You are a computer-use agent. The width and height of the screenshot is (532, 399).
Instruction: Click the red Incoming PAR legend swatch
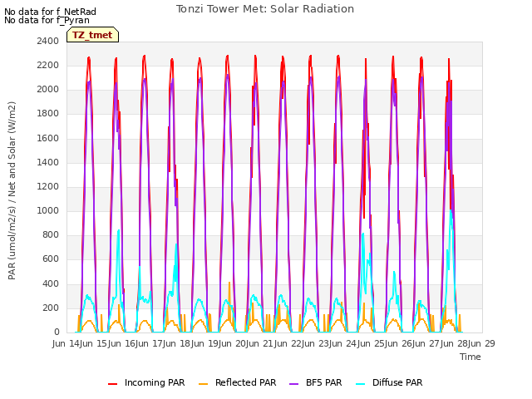[113, 383]
